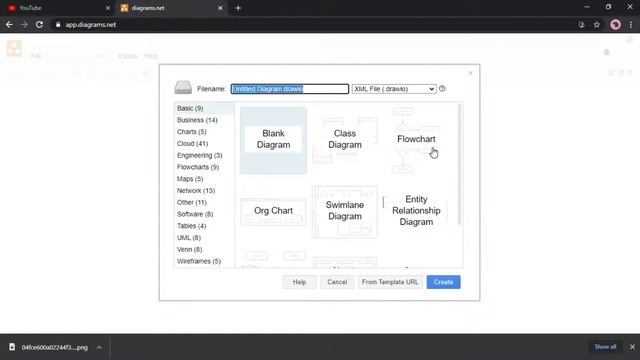Reload the diagrams.net page

click(x=39, y=24)
